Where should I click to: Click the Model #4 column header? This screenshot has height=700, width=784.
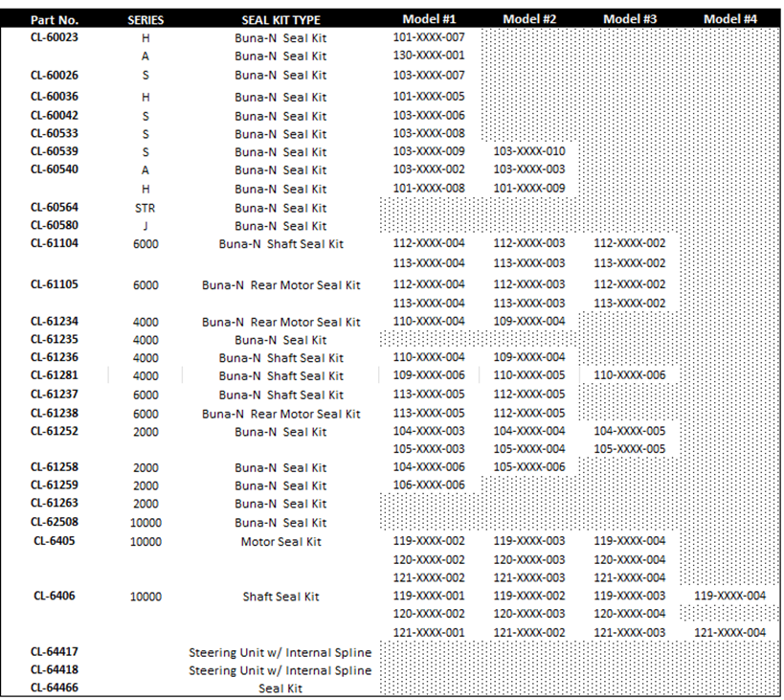729,19
